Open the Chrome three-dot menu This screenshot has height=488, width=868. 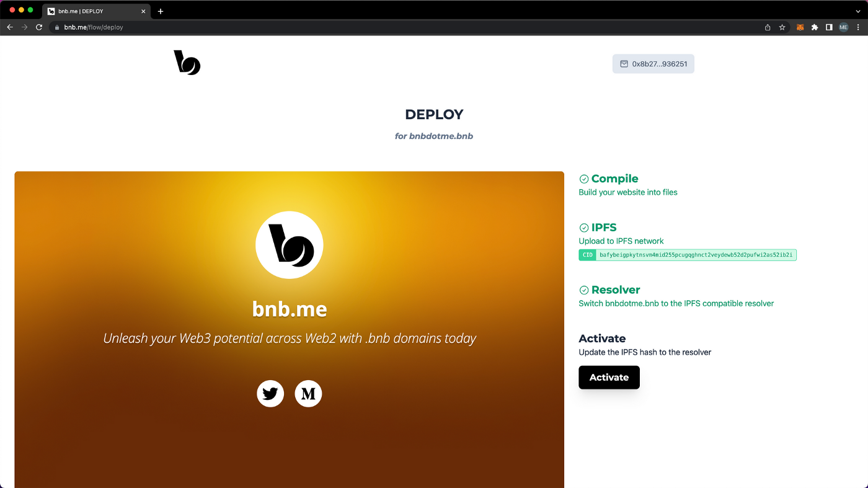tap(858, 27)
